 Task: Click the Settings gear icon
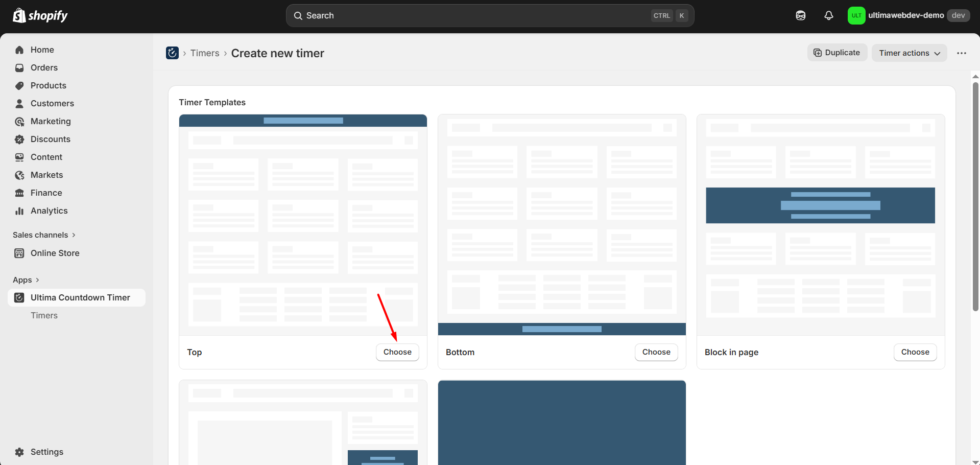pos(19,452)
